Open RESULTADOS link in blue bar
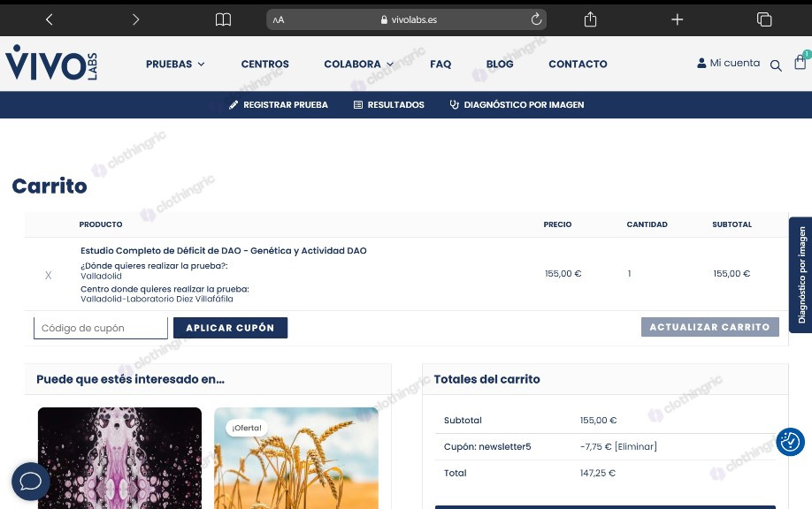 [389, 105]
